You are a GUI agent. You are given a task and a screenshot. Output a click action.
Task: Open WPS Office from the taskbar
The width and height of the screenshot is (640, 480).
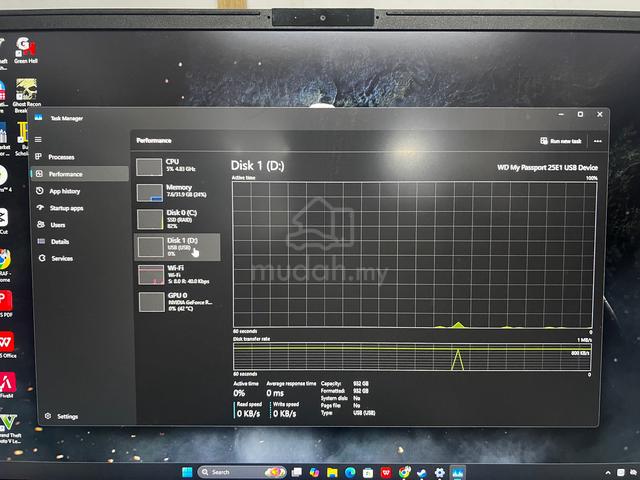click(x=386, y=472)
